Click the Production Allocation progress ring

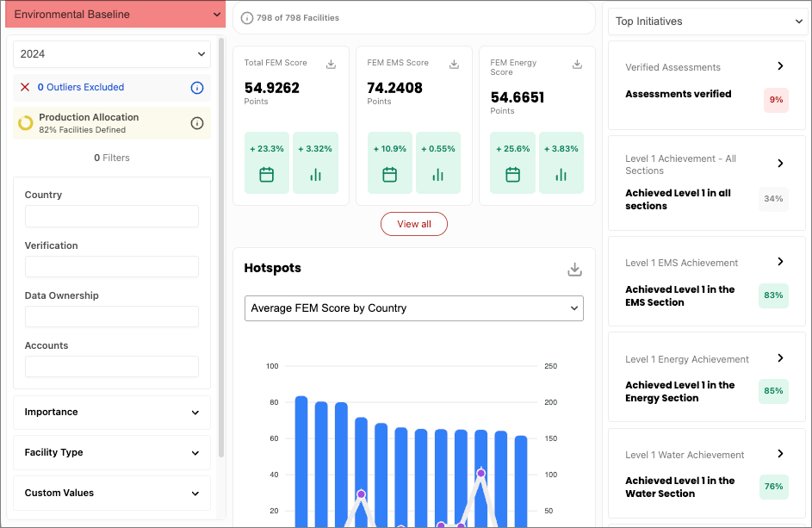click(x=25, y=123)
